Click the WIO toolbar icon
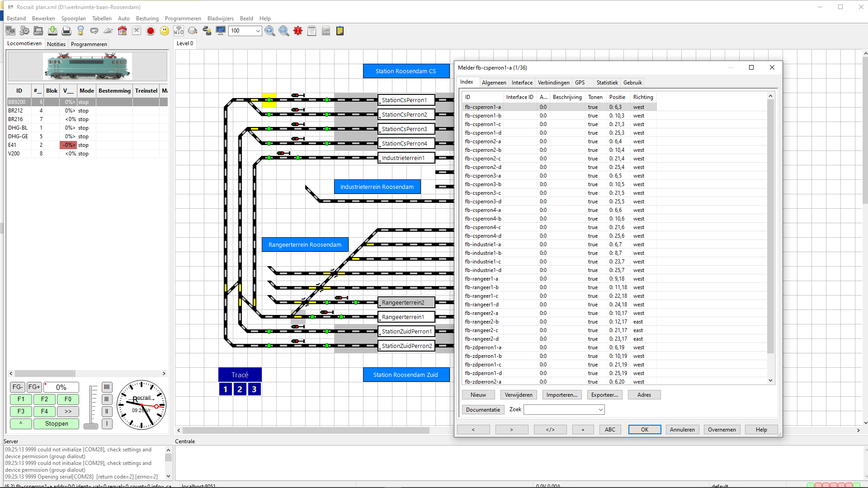The image size is (868, 488). (179, 31)
